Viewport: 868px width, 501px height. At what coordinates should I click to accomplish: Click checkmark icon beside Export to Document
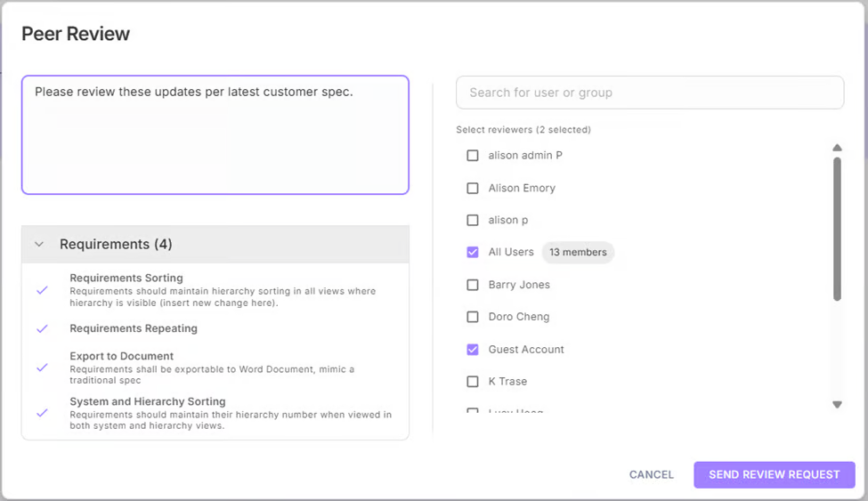pyautogui.click(x=42, y=367)
